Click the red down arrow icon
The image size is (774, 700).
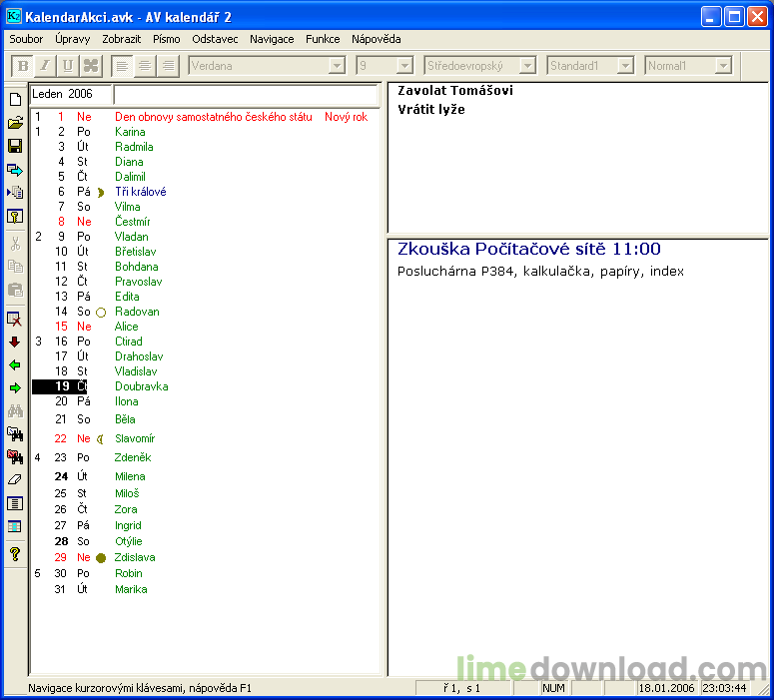pos(15,342)
